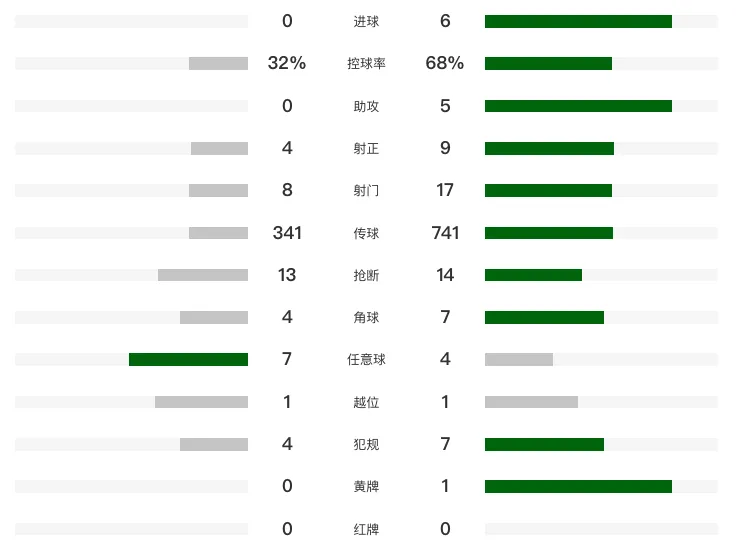Select the 助攻 label
This screenshot has height=548, width=736.
(x=366, y=106)
